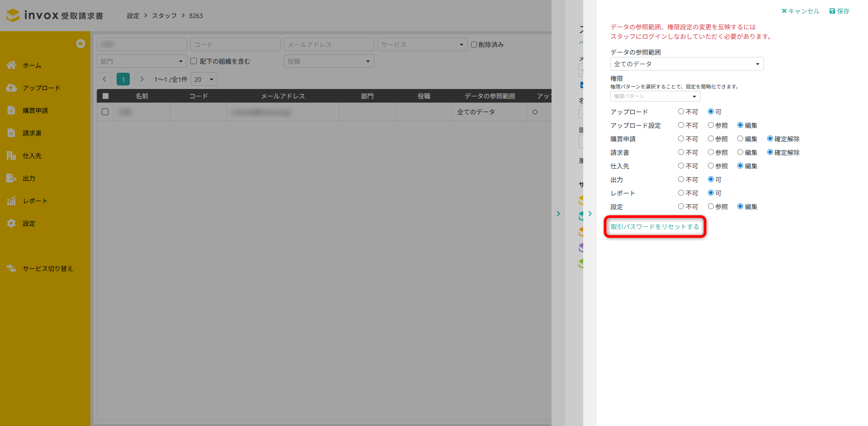Image resolution: width=868 pixels, height=426 pixels.
Task: Open 仕入先 building icon in sidebar
Action: (x=11, y=156)
